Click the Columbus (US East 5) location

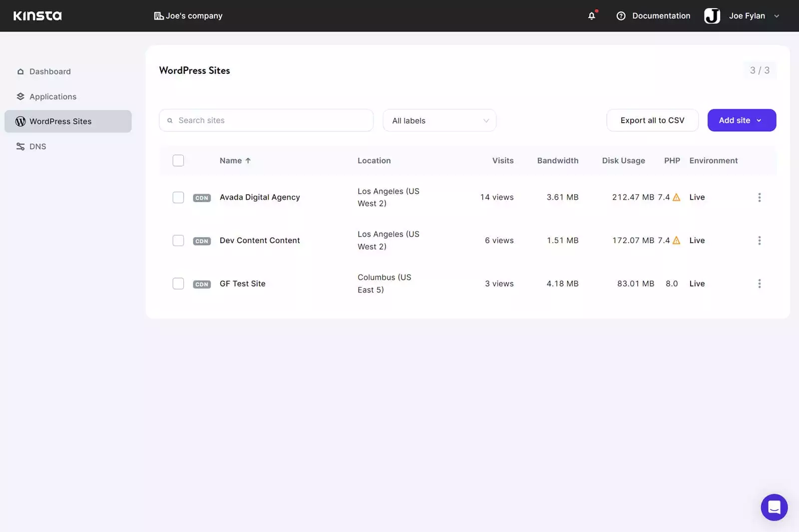pyautogui.click(x=385, y=283)
